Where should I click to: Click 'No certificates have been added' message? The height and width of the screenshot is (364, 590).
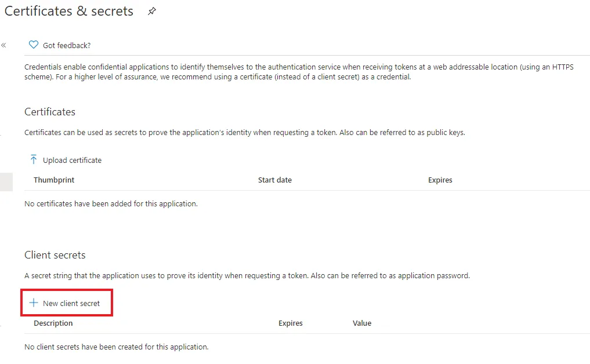(x=111, y=204)
